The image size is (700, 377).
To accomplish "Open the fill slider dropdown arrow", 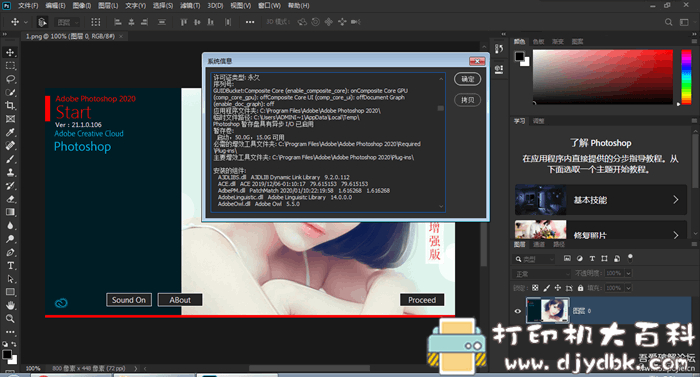I will tap(629, 288).
